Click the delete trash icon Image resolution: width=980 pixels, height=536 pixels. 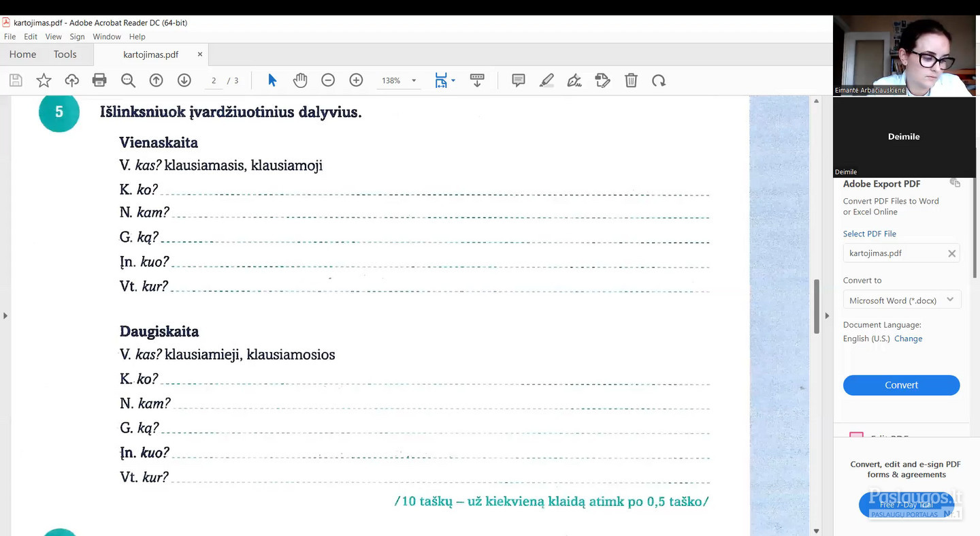[x=631, y=80]
